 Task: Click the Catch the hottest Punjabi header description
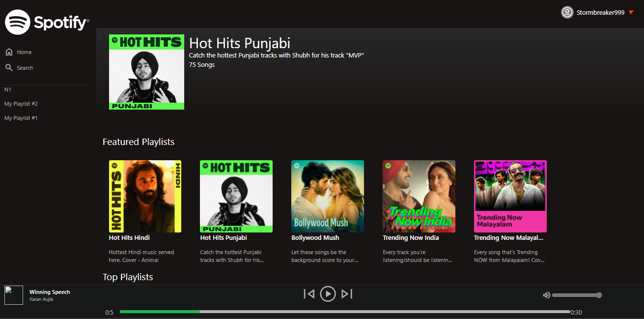(x=277, y=56)
